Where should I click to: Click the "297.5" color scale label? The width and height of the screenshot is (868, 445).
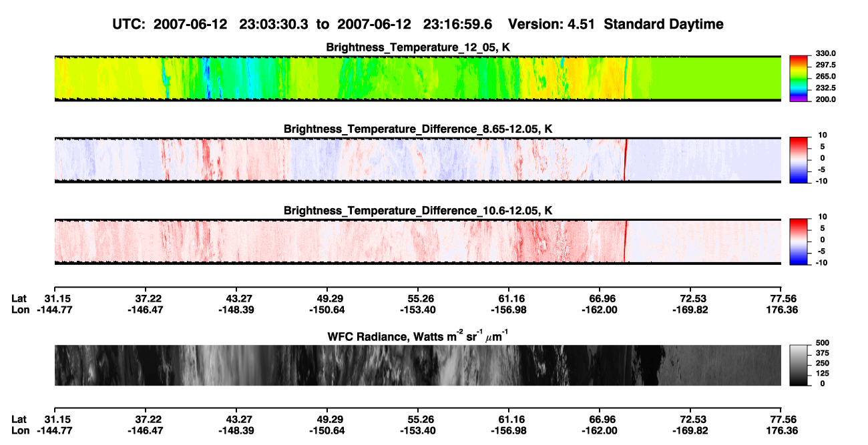pyautogui.click(x=825, y=65)
